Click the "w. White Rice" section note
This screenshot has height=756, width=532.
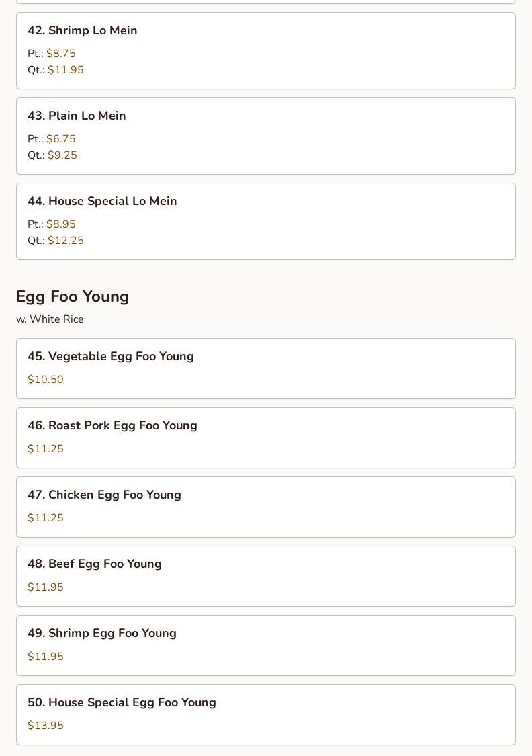click(50, 319)
